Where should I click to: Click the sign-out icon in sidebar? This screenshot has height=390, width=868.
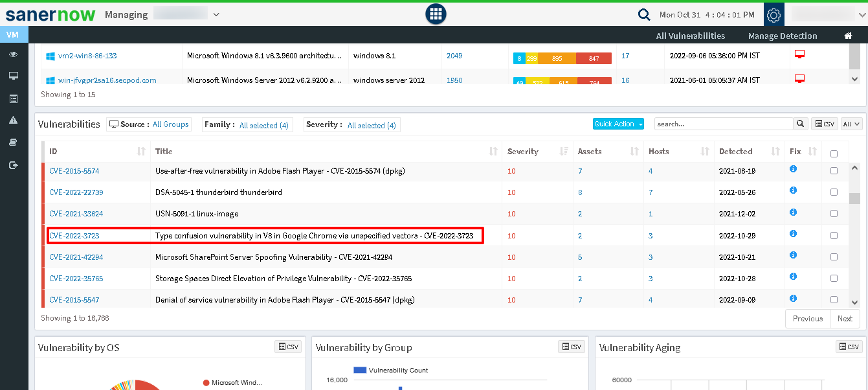click(13, 165)
